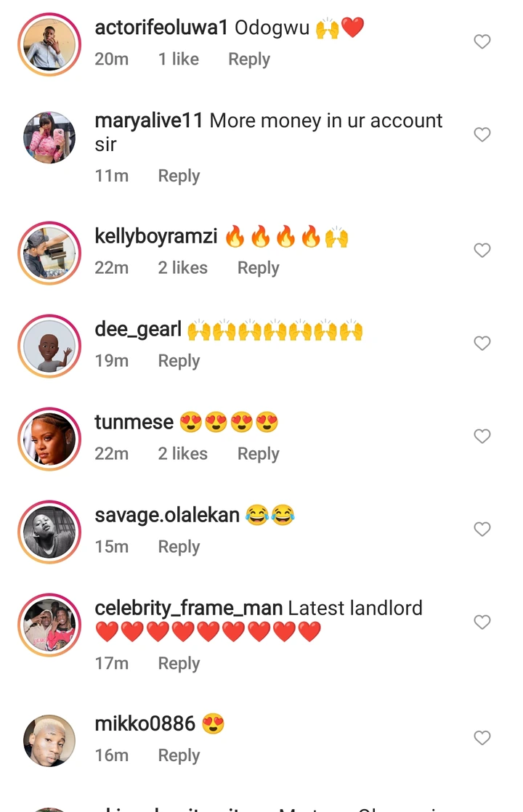This screenshot has height=812, width=523.
Task: Reply to maryalive11's money comment
Action: (179, 176)
